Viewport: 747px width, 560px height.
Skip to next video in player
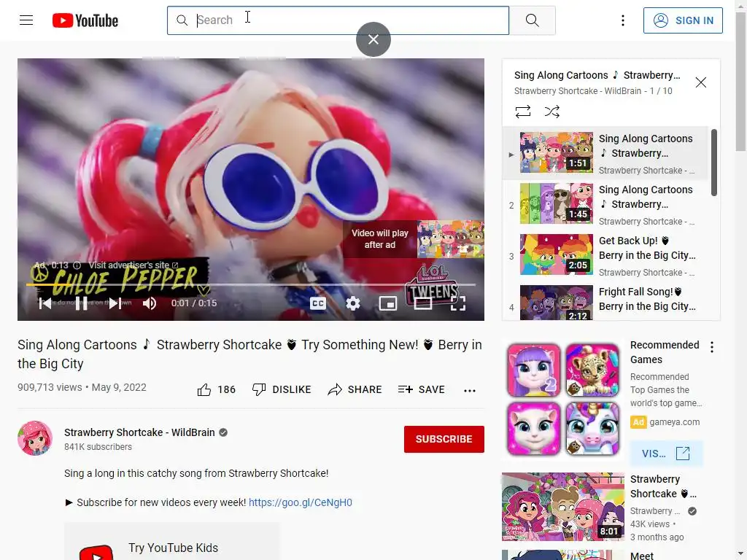click(x=115, y=303)
